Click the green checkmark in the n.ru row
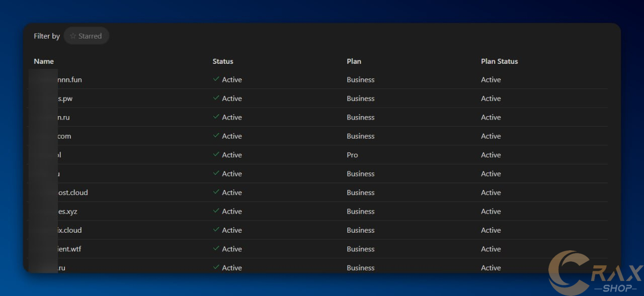644x296 pixels. tap(216, 117)
